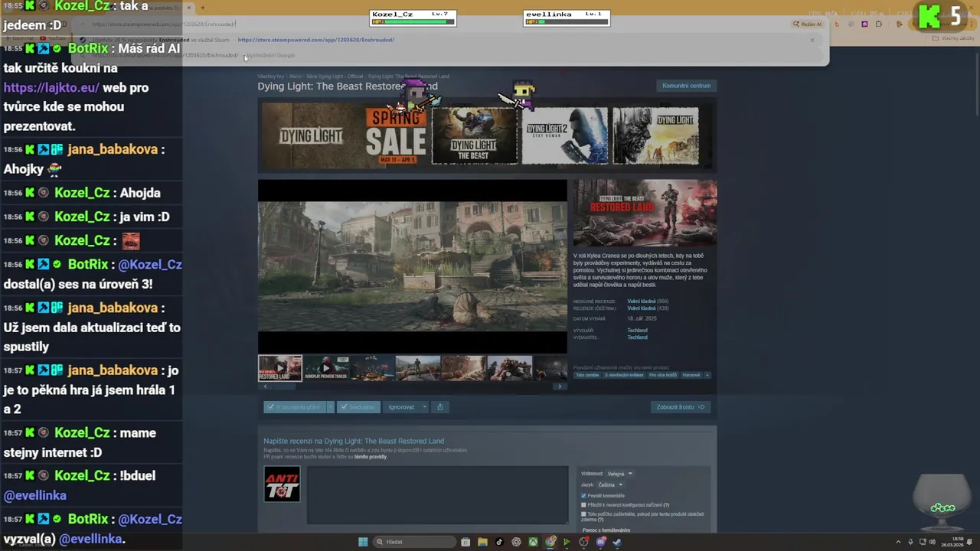Open the Dying Light 2 Stay Human banner
This screenshot has width=980, height=551.
(565, 135)
